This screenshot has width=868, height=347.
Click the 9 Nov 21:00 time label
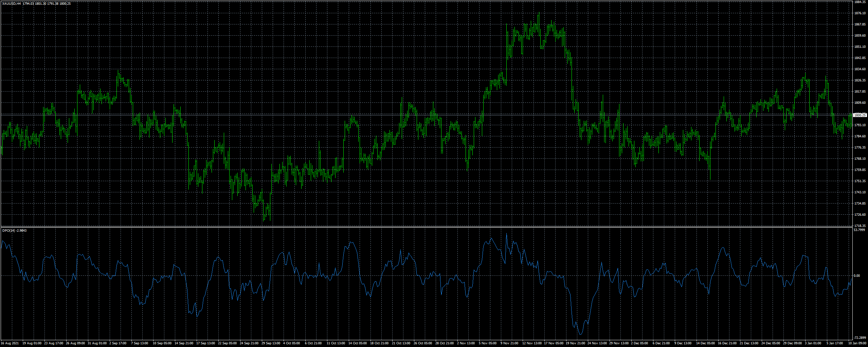[509, 343]
